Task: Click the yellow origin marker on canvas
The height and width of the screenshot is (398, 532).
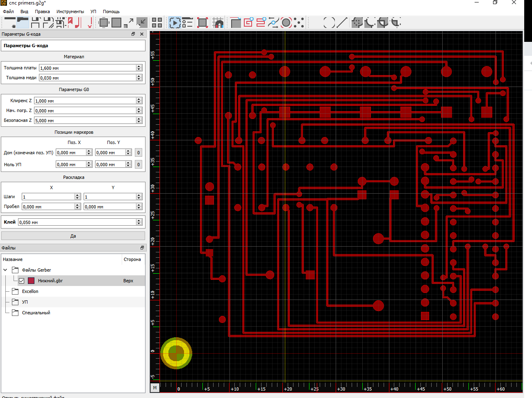Action: [176, 353]
